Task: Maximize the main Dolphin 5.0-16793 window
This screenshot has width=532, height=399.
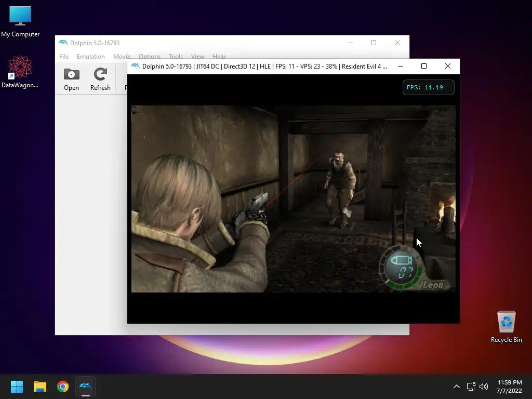Action: click(x=374, y=43)
